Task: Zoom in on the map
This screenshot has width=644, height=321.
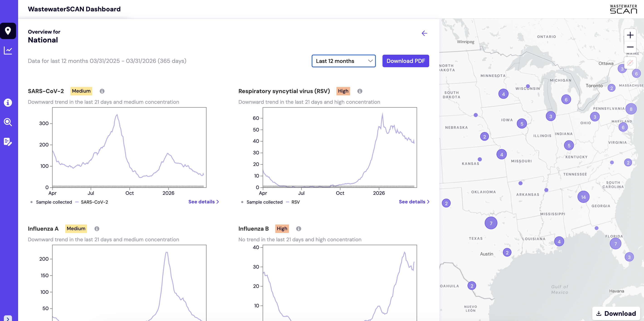Action: pyautogui.click(x=630, y=35)
